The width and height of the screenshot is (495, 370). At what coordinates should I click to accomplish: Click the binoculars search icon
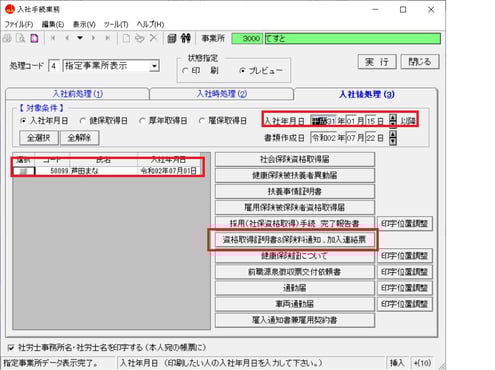pyautogui.click(x=186, y=38)
